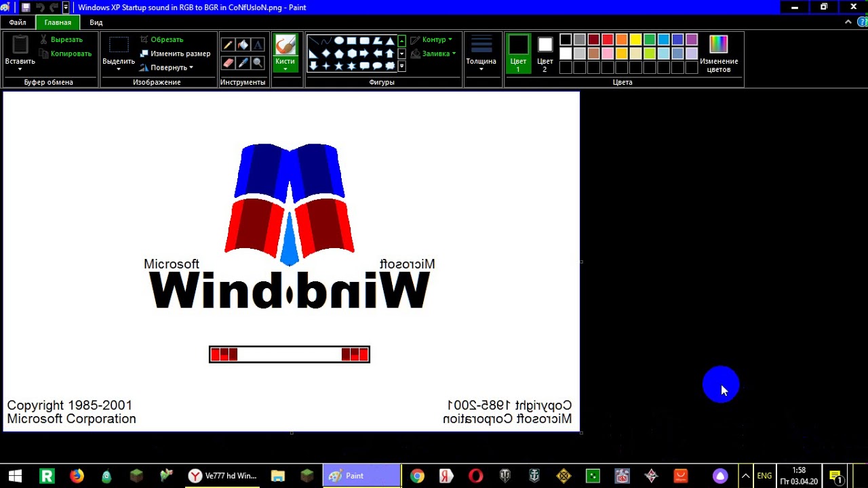
Task: Choose the oval shape in Фигуры gallery
Action: [338, 41]
